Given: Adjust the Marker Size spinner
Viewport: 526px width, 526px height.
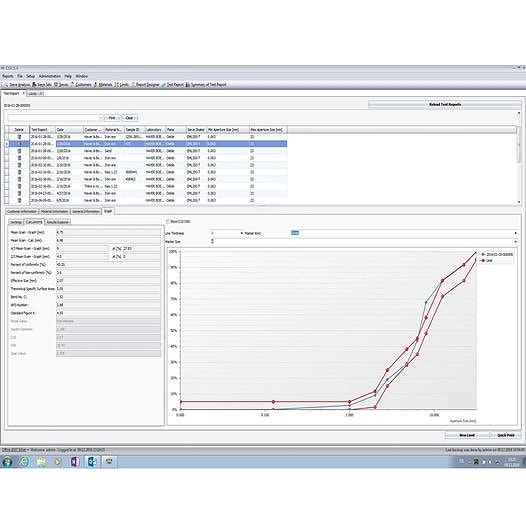Looking at the screenshot, I should point(212,241).
